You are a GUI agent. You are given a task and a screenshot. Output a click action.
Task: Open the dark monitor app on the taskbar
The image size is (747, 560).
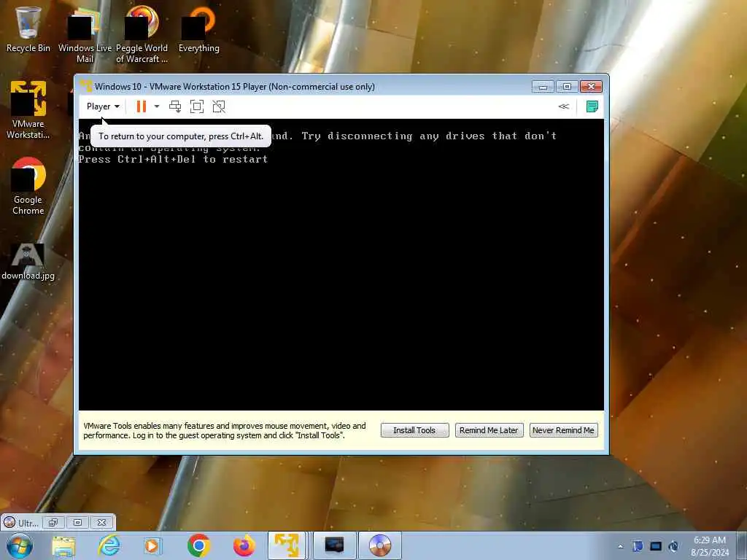(x=334, y=545)
